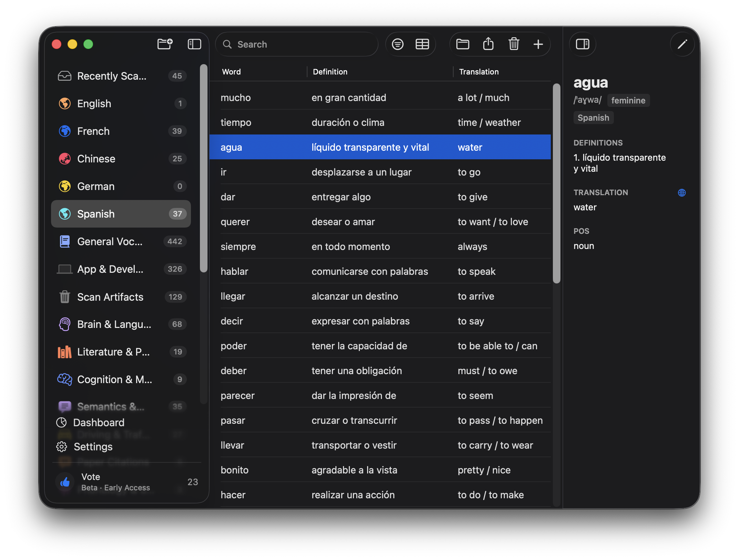Switch to table view icon
739x560 pixels.
tap(422, 44)
